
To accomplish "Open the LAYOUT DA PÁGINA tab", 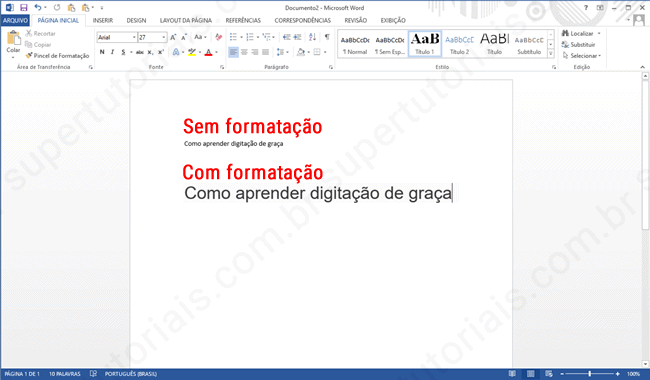I will [186, 20].
